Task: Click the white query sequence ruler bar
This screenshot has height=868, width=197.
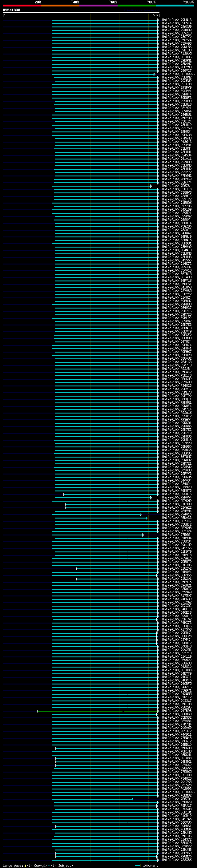Action: 81,12
